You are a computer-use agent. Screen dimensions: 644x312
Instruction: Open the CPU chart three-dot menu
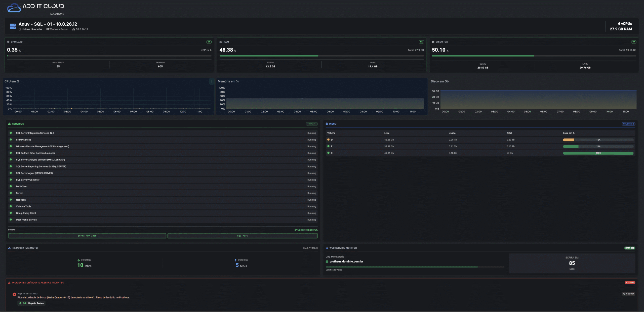click(x=212, y=81)
